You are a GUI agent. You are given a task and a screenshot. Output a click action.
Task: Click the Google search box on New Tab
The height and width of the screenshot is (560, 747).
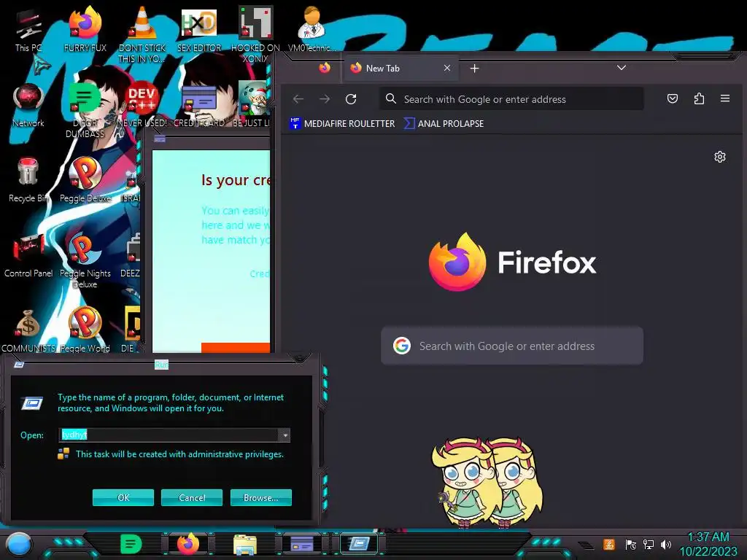[512, 346]
